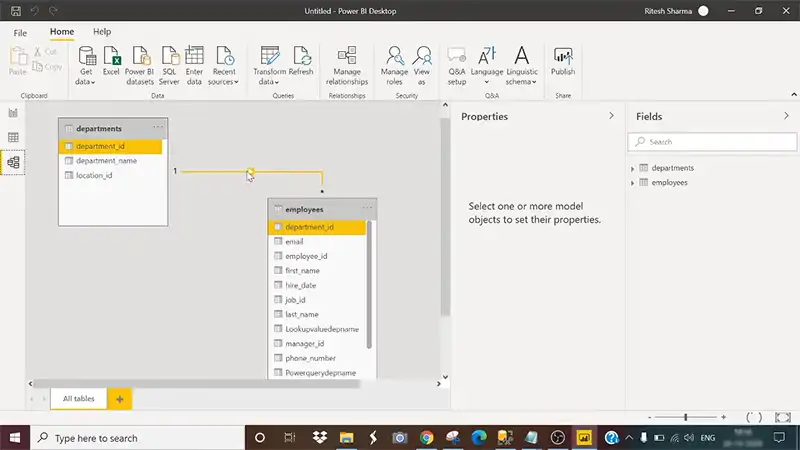This screenshot has height=450, width=800.
Task: Click the Save icon in title bar
Action: (16, 11)
